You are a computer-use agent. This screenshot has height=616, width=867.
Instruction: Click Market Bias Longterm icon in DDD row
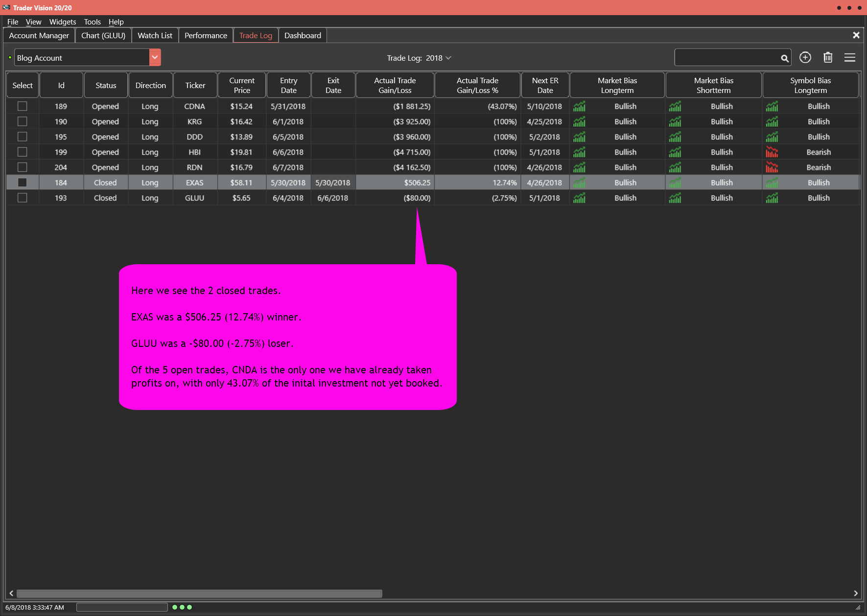click(x=579, y=137)
